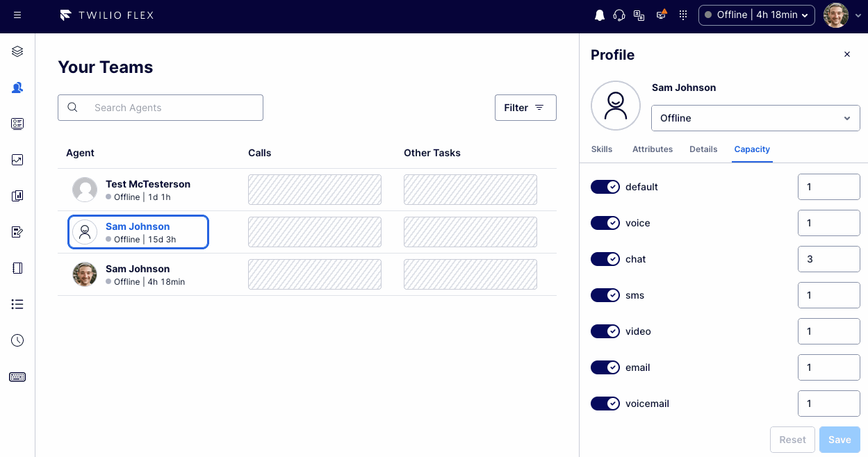Click the Agent column header
This screenshot has width=868, height=457.
[x=80, y=153]
